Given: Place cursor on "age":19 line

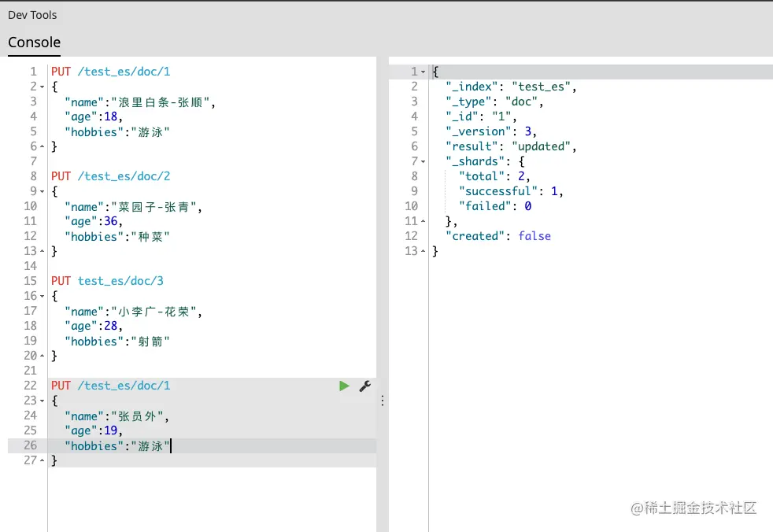Looking at the screenshot, I should tap(93, 430).
